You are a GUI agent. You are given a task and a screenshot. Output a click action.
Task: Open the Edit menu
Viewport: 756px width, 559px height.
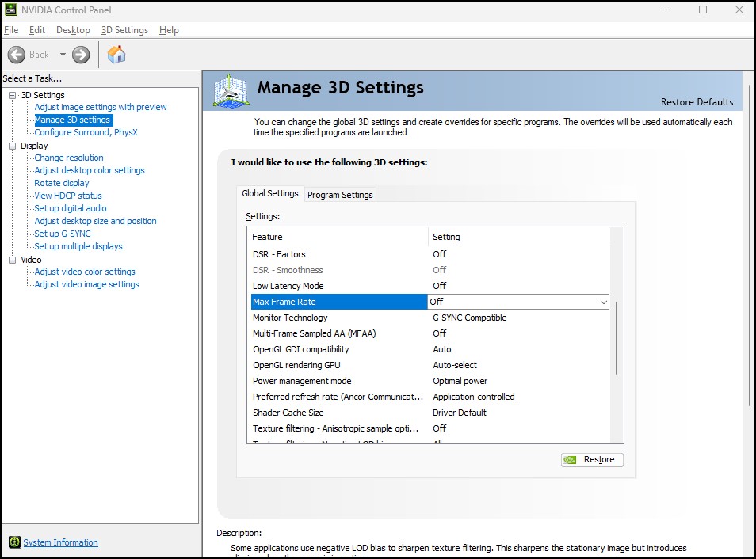click(37, 30)
